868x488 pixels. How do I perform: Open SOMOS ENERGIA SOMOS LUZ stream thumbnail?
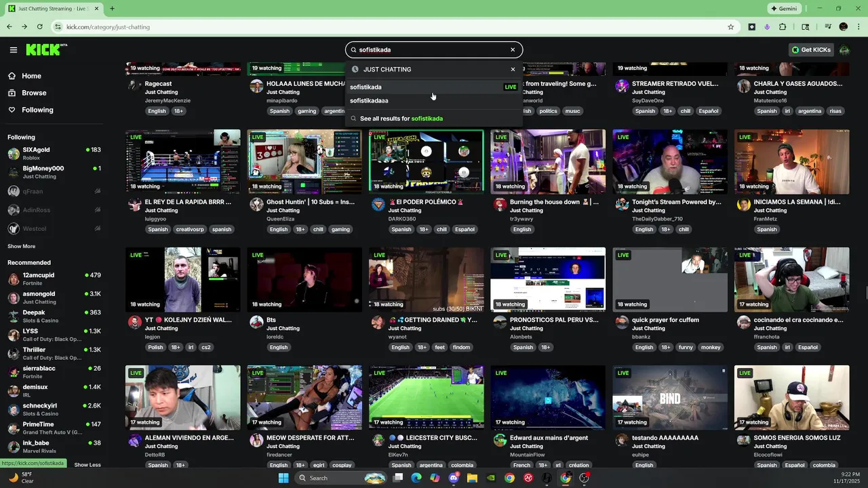(791, 397)
